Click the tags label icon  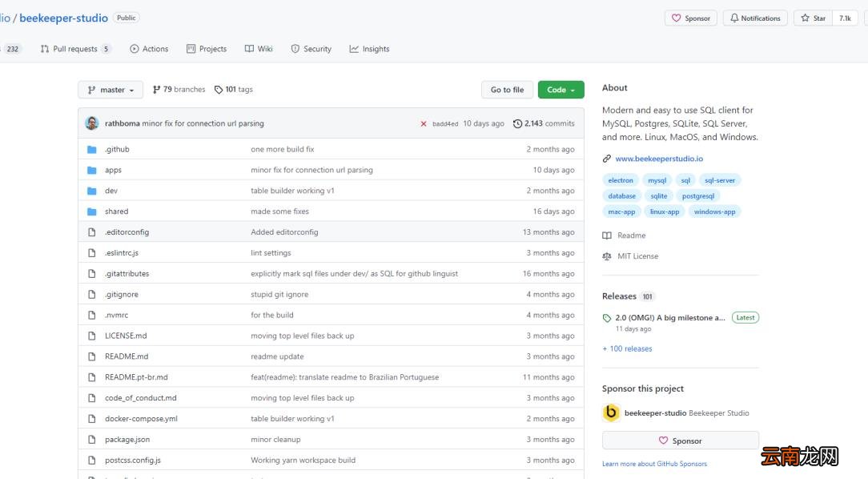coord(219,90)
